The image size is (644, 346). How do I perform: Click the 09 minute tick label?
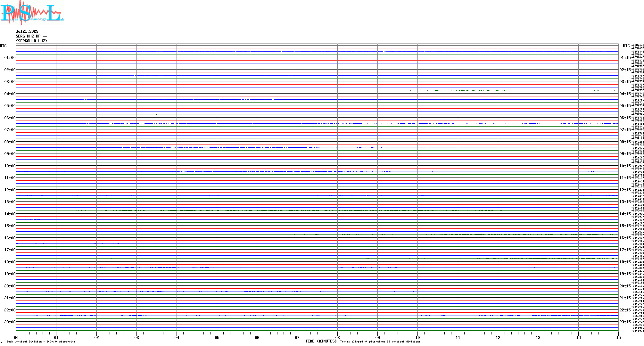point(377,337)
